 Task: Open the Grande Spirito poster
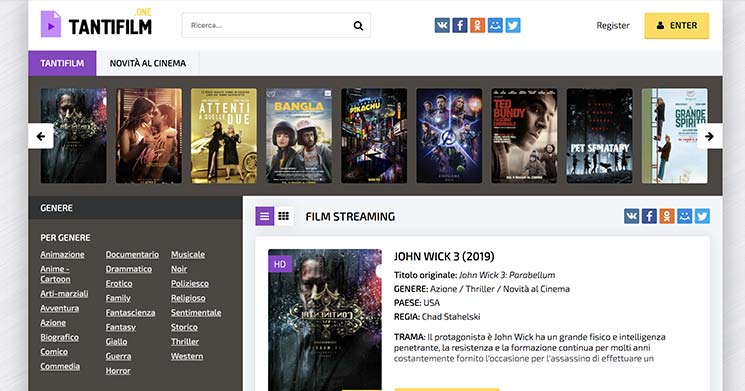click(x=674, y=136)
